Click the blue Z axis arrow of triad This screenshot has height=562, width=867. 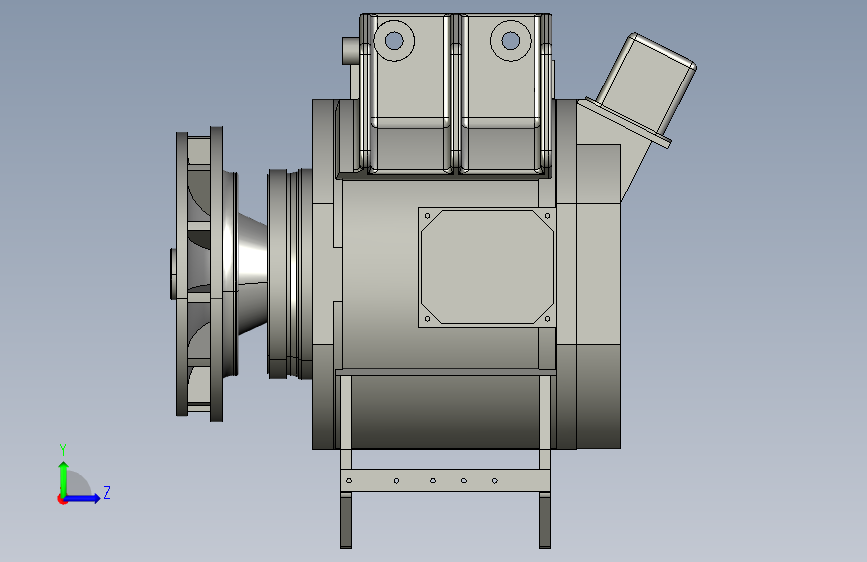click(x=83, y=498)
